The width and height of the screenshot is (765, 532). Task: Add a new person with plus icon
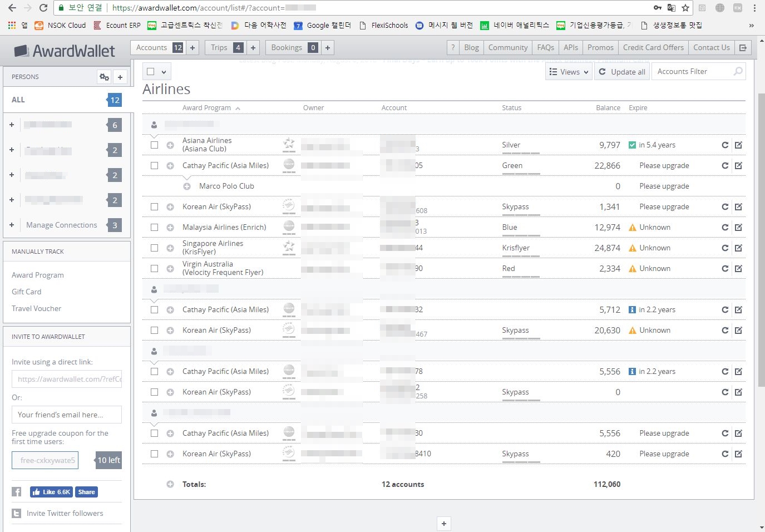(120, 77)
